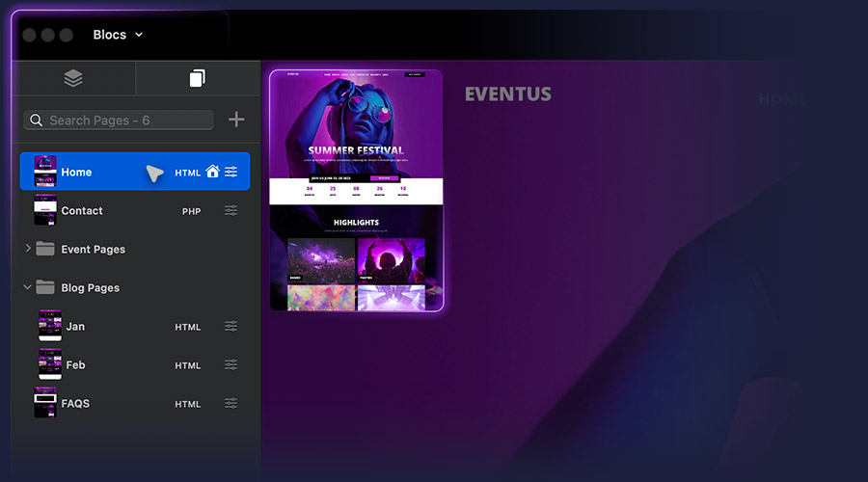Select the Feb blog page
This screenshot has height=482, width=868.
click(135, 364)
